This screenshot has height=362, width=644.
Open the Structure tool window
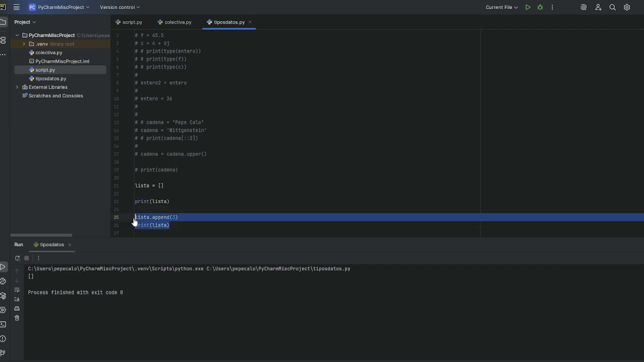(x=3, y=40)
